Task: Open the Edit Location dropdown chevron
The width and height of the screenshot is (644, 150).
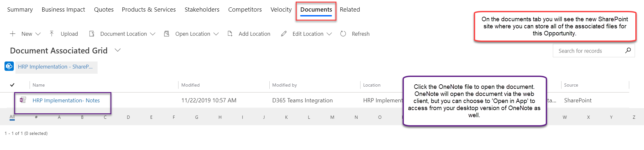Action: [329, 34]
